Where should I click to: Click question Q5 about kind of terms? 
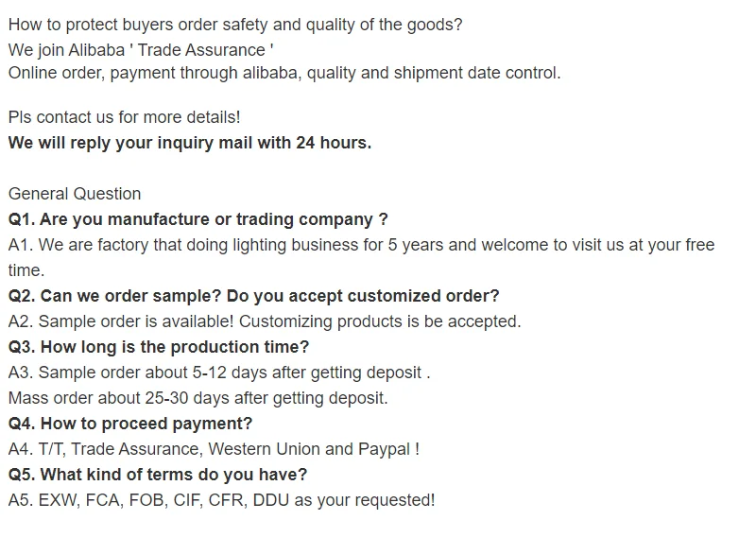[x=158, y=475]
